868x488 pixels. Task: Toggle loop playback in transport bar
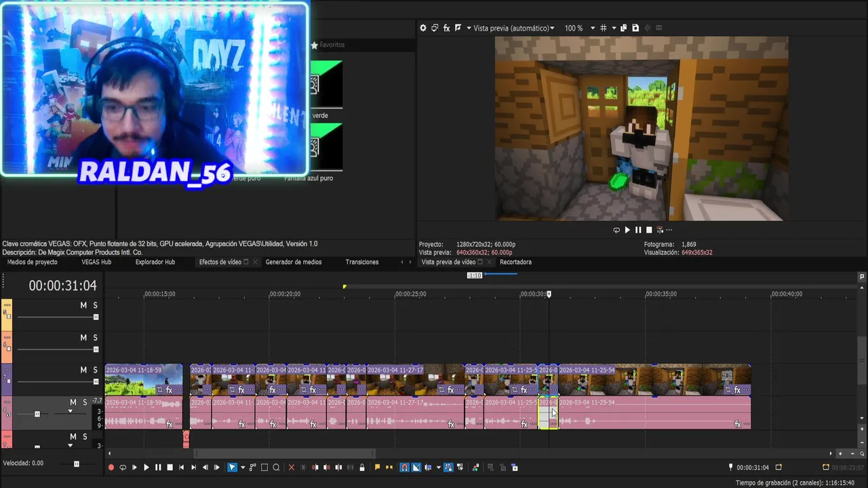coord(123,468)
